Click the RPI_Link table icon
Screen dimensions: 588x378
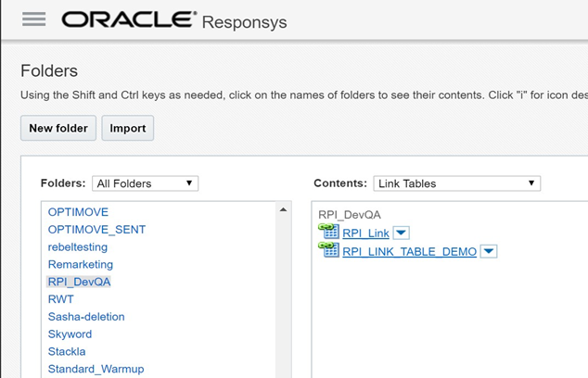[329, 232]
